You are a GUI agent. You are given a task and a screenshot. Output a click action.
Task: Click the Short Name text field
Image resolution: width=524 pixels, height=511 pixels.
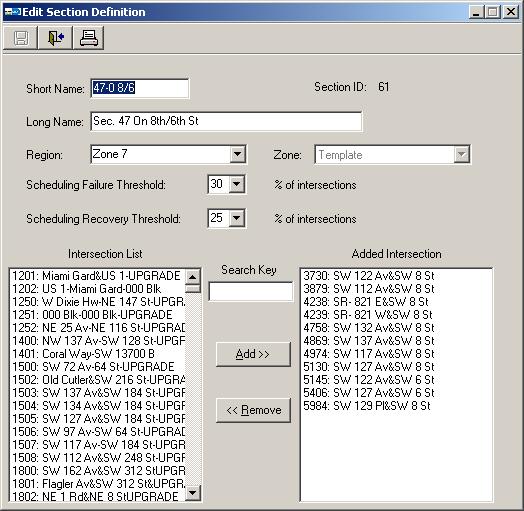click(x=140, y=88)
